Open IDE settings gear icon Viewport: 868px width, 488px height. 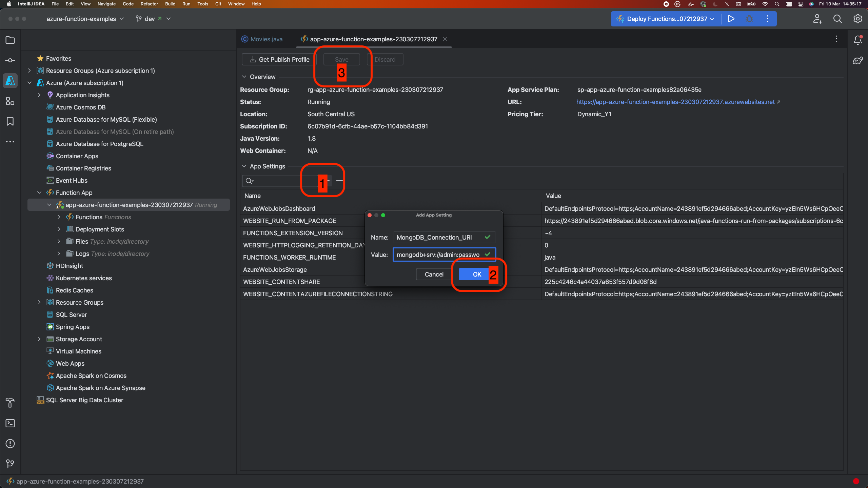pos(857,19)
